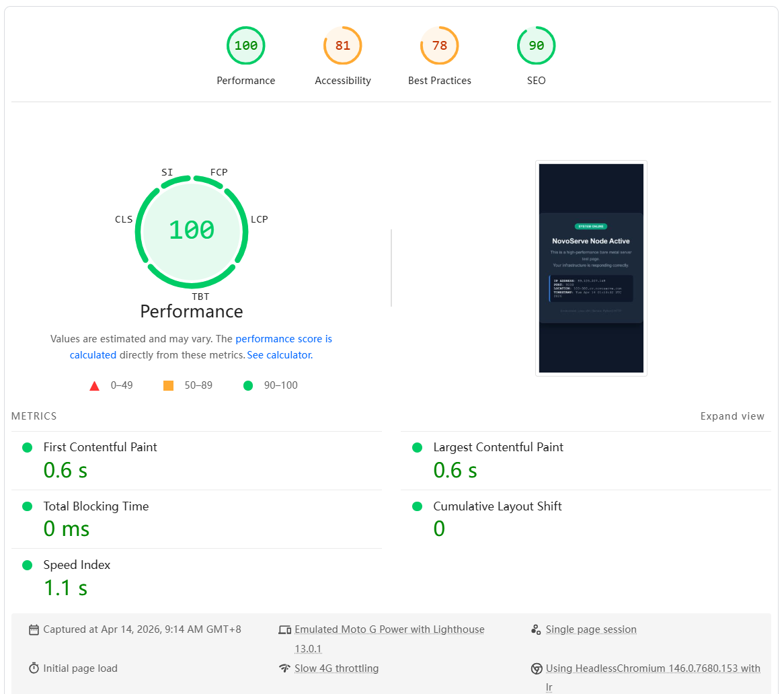Click the orange square 50–89 legend icon
Image resolution: width=784 pixels, height=694 pixels.
coord(169,385)
